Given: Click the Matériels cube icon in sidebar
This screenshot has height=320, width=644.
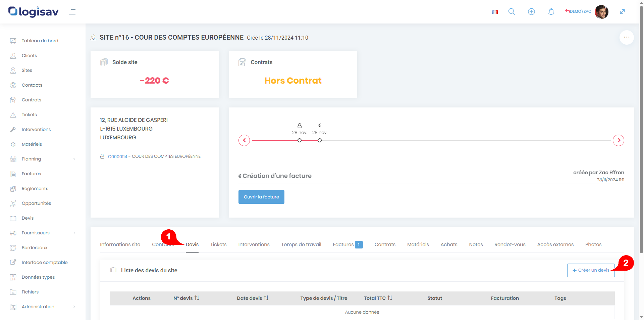Looking at the screenshot, I should [13, 144].
